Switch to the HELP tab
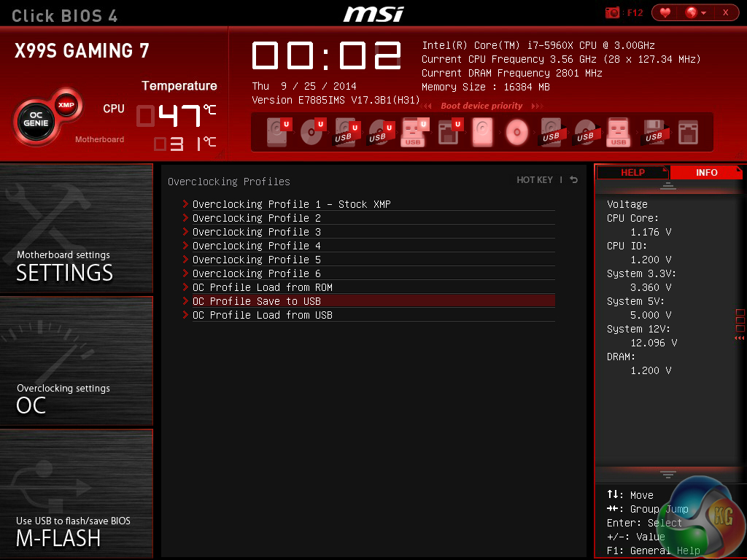The height and width of the screenshot is (560, 747). tap(632, 172)
